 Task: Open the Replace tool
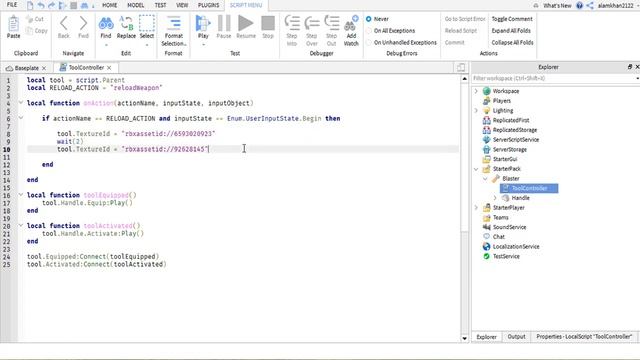(x=126, y=24)
